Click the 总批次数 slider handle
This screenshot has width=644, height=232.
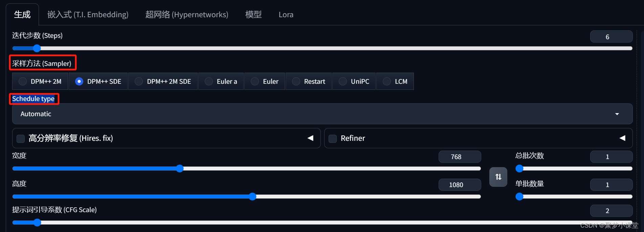pyautogui.click(x=519, y=169)
